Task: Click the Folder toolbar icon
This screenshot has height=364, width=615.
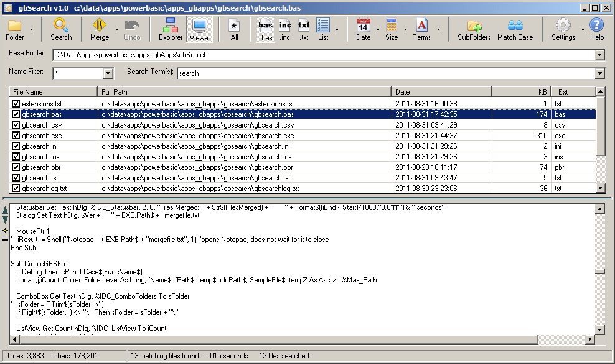Action: (x=14, y=26)
